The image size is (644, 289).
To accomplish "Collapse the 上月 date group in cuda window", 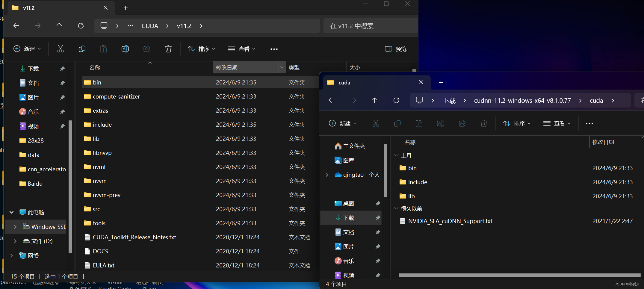I will click(x=397, y=155).
